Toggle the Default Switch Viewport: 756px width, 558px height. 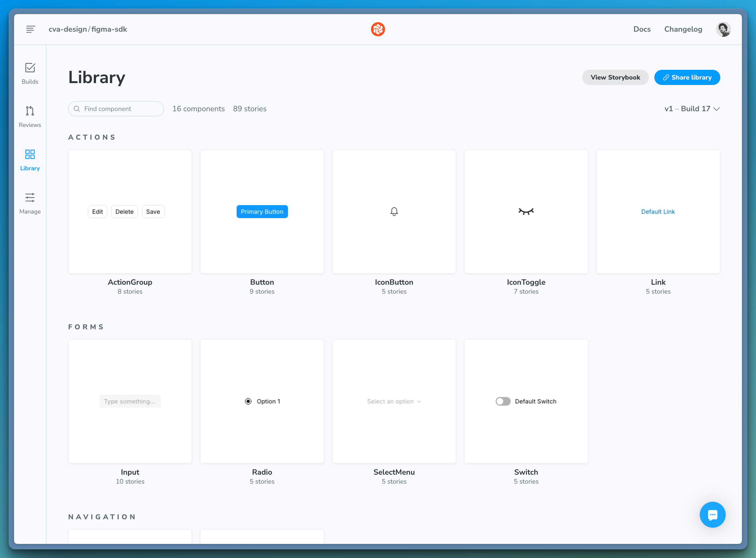coord(503,401)
